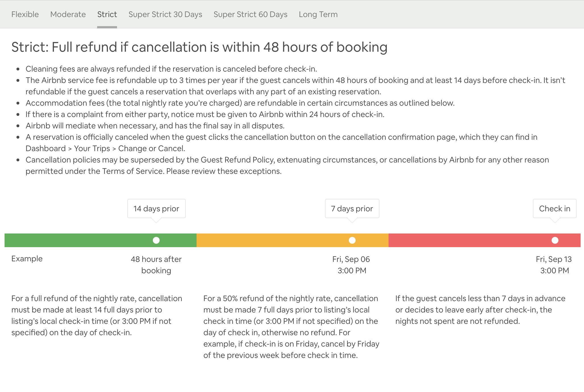Click the Check in marker on the red segment

(554, 240)
